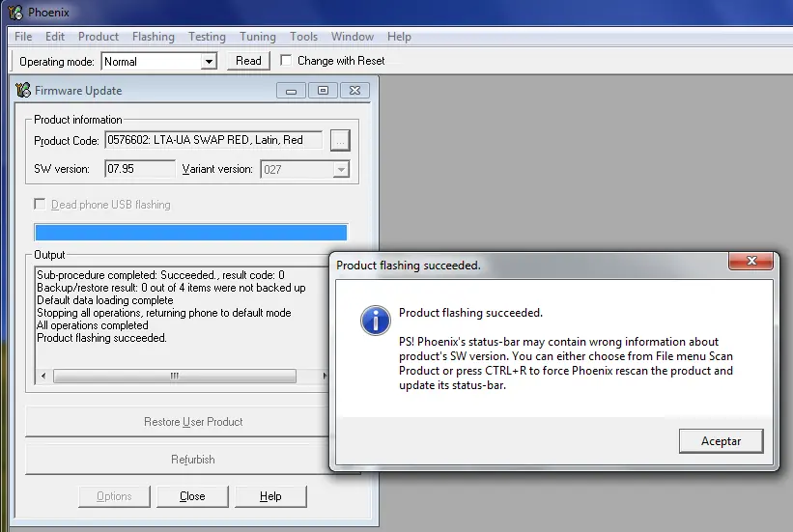Click 'Stopping all operations' output line
Viewport: 793px width, 532px height.
164,313
